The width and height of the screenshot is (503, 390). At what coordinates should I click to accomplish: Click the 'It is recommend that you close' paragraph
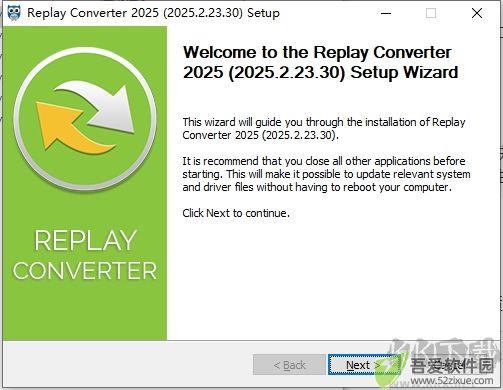tap(326, 174)
